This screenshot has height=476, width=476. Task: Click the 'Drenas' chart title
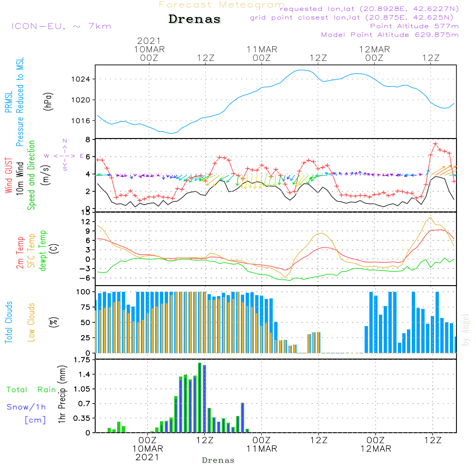tap(195, 19)
